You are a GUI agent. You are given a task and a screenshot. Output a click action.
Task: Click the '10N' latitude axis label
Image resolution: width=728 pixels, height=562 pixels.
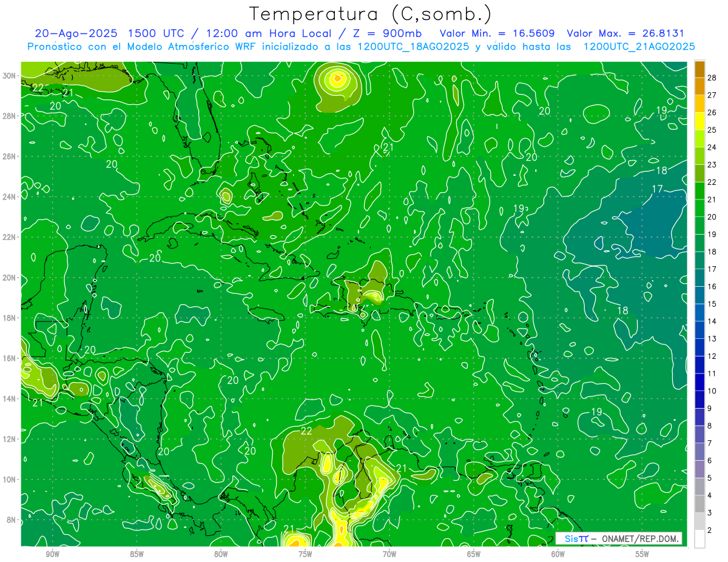10,480
